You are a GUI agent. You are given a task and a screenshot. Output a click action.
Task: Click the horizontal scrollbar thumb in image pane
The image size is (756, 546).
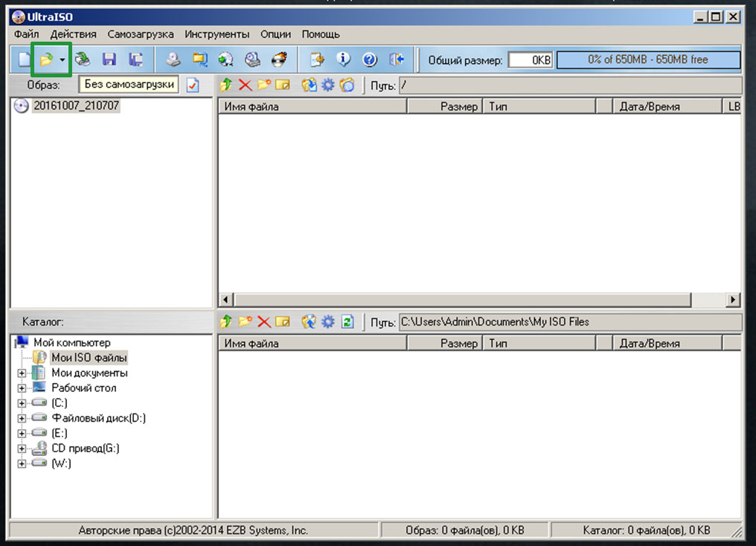pyautogui.click(x=462, y=300)
